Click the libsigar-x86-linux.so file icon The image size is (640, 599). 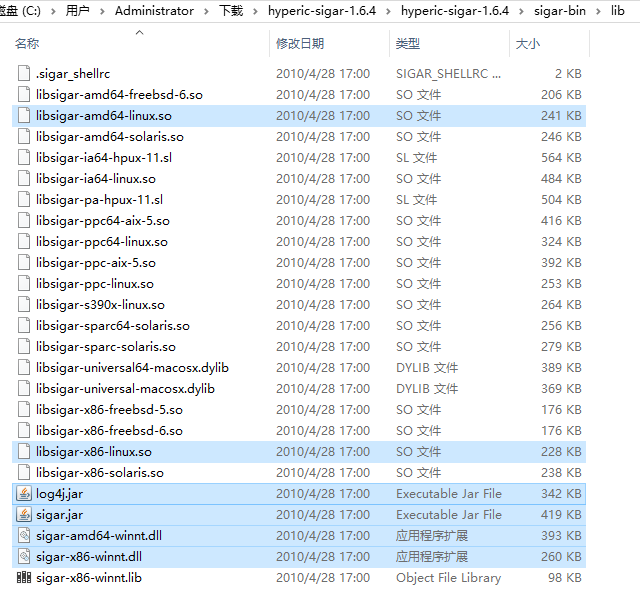click(x=24, y=452)
